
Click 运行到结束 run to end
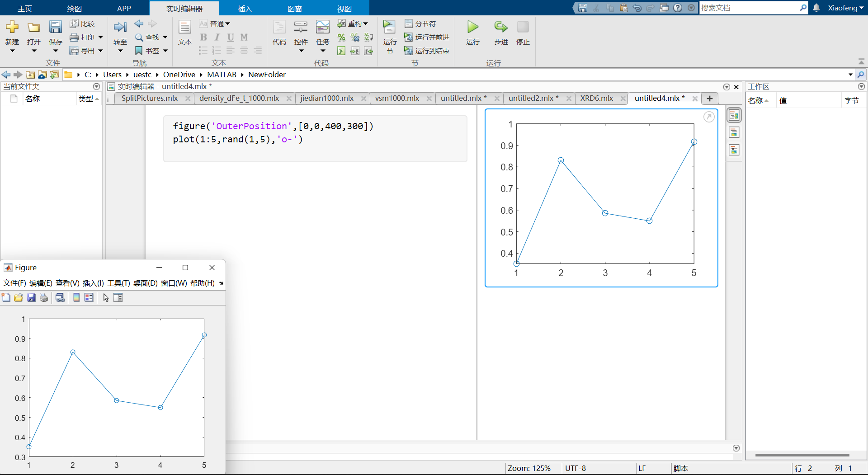pos(427,51)
